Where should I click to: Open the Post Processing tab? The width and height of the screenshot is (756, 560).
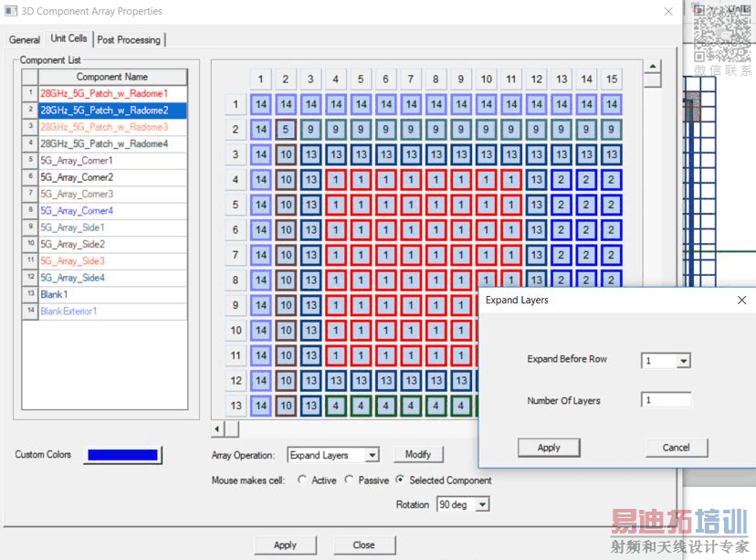click(x=129, y=39)
